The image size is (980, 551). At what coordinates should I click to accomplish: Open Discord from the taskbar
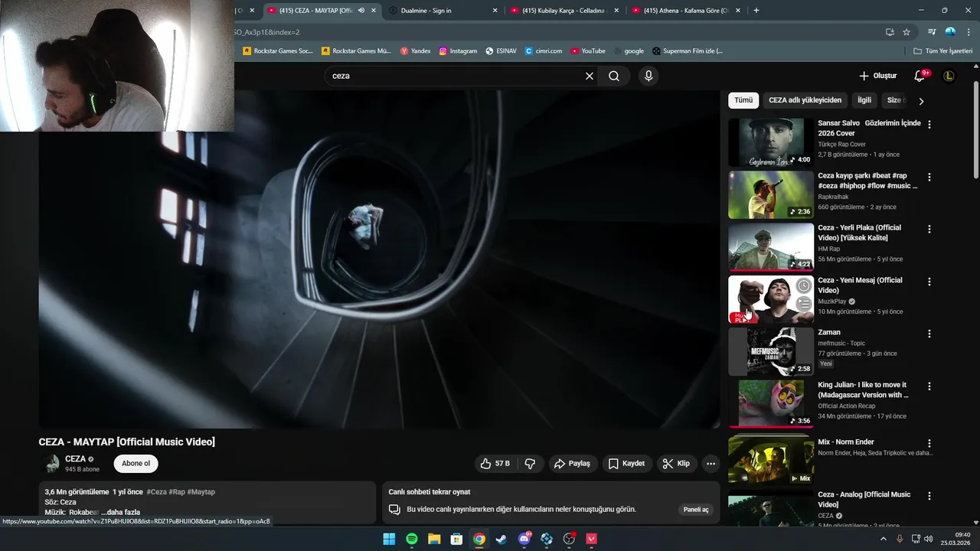coord(524,539)
